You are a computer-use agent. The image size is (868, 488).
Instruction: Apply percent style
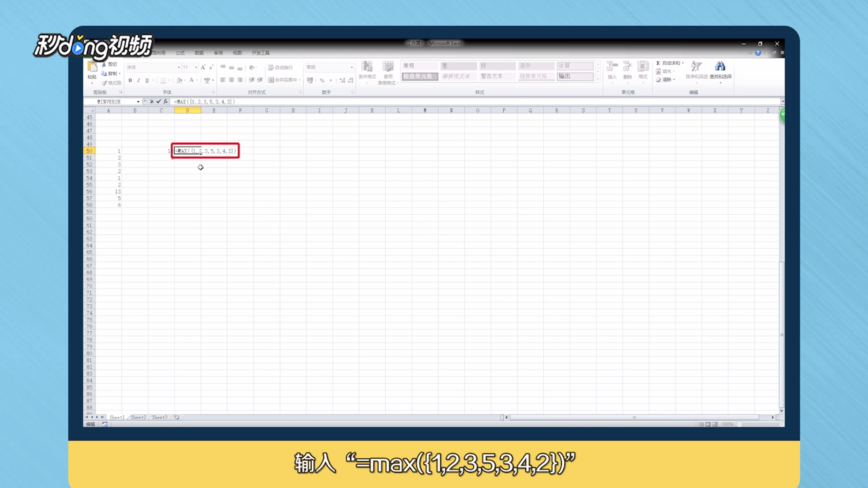click(x=322, y=80)
